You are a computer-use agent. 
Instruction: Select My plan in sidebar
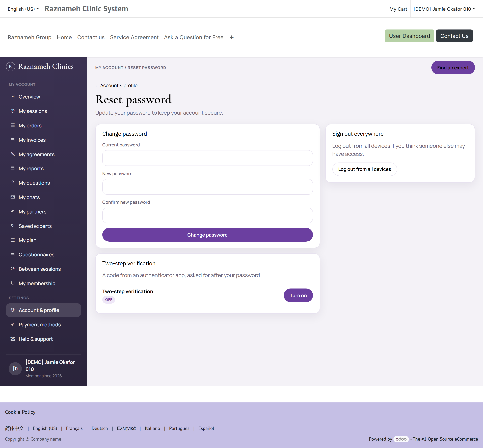[x=43, y=240]
